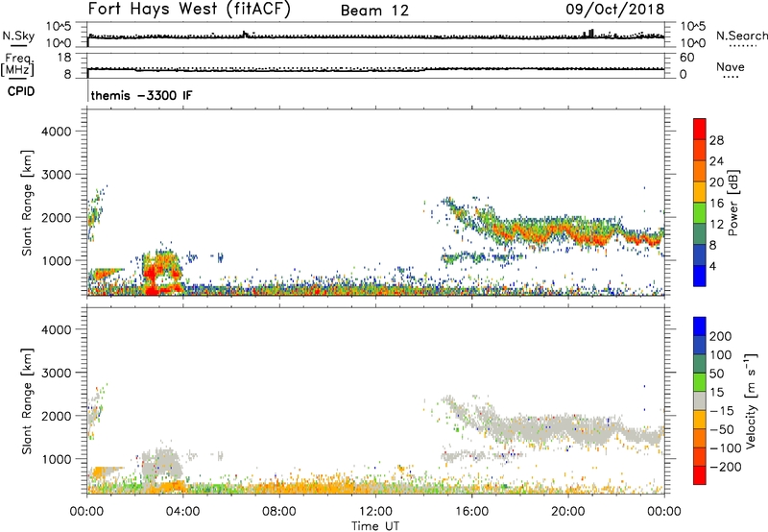Screen dimensions: 768x532
Task: Click the '16:00' time tick label
Action: click(471, 512)
